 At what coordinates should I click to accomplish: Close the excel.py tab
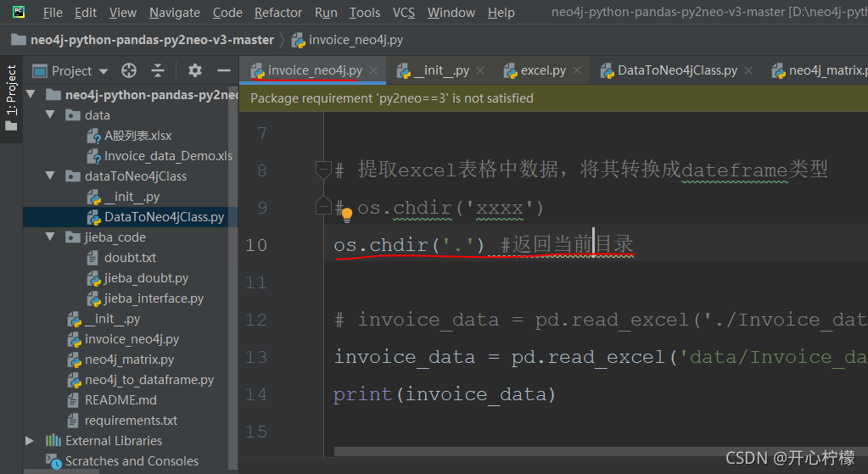(577, 70)
